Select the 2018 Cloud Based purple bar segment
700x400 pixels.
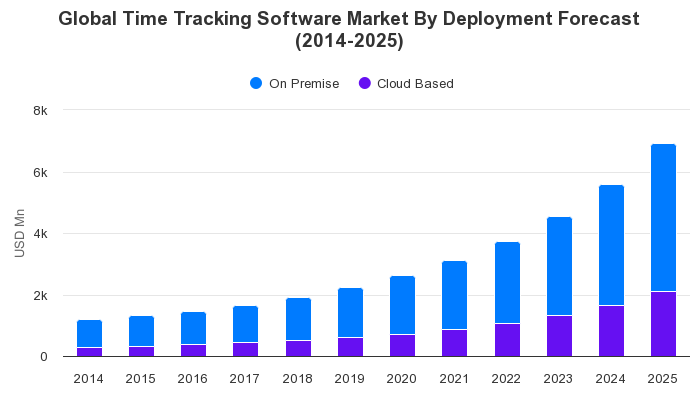point(298,349)
